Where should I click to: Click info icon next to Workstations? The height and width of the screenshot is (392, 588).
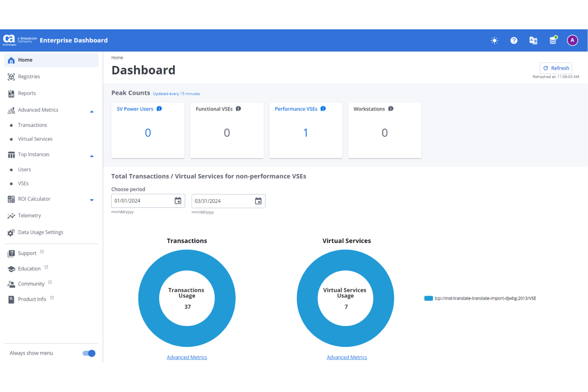(391, 108)
